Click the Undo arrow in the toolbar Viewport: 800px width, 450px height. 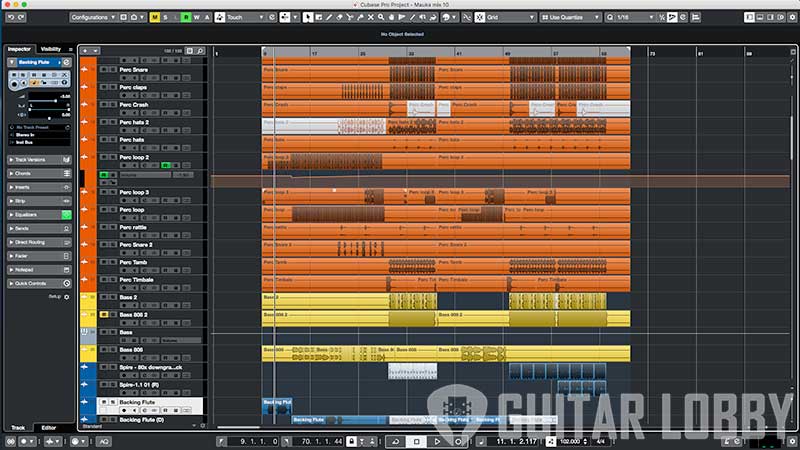point(11,17)
